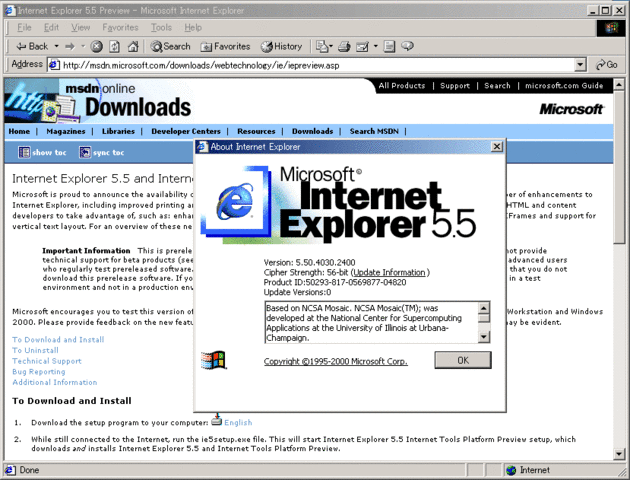Image resolution: width=630 pixels, height=480 pixels.
Task: Follow To Uninstall link
Action: pos(35,350)
